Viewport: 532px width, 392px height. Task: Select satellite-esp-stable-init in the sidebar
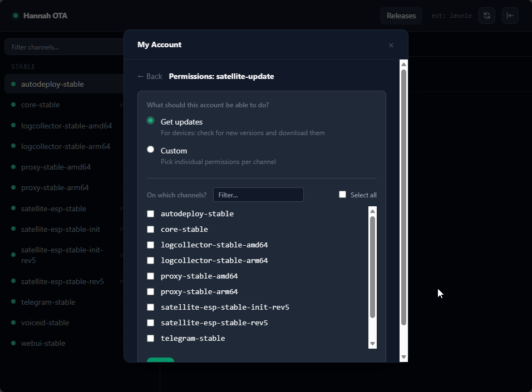(65, 229)
